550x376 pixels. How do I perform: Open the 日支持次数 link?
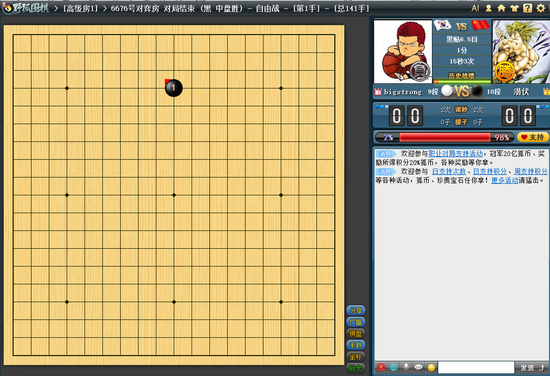click(x=449, y=171)
